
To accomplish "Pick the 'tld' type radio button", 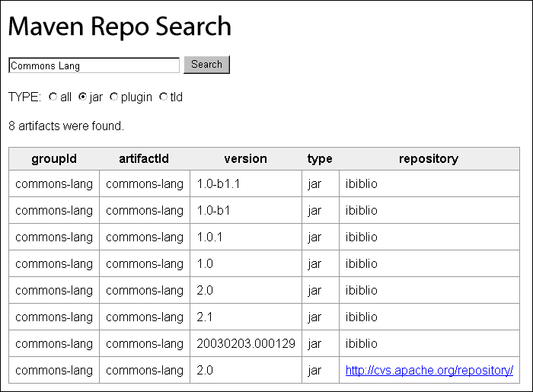I will (x=164, y=97).
